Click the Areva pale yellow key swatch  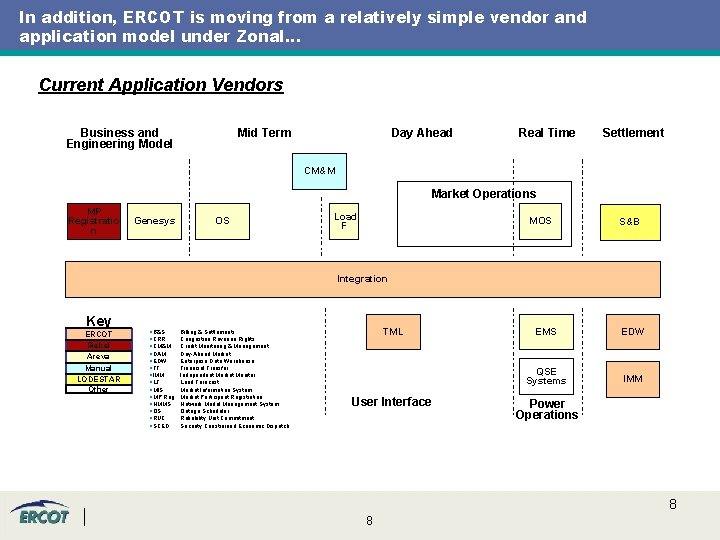(x=99, y=356)
